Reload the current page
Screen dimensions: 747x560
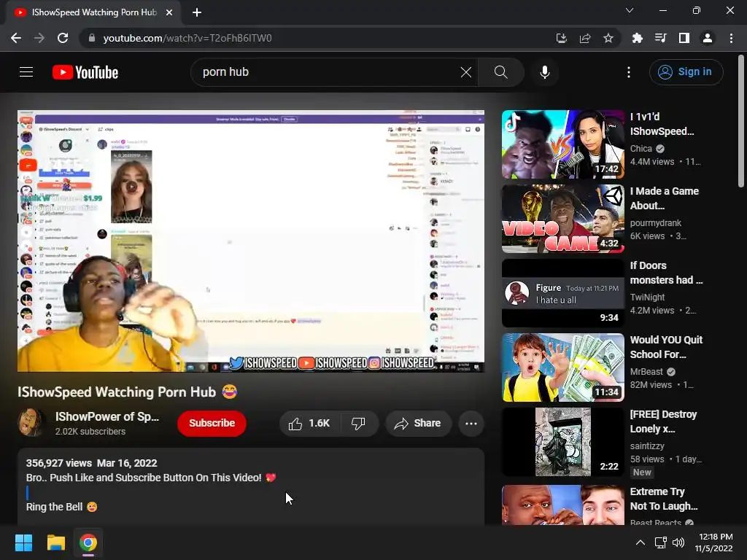(63, 38)
